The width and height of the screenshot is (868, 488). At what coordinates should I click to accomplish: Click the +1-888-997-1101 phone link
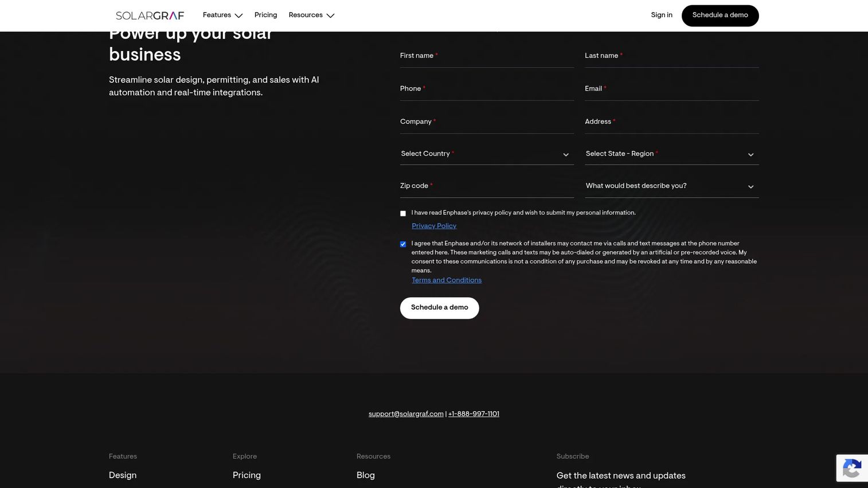474,414
